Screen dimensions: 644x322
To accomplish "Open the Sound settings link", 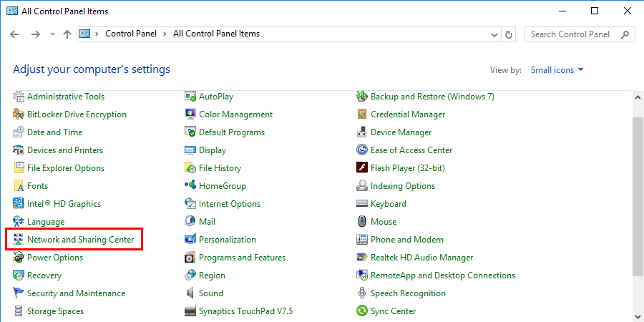I will point(211,293).
